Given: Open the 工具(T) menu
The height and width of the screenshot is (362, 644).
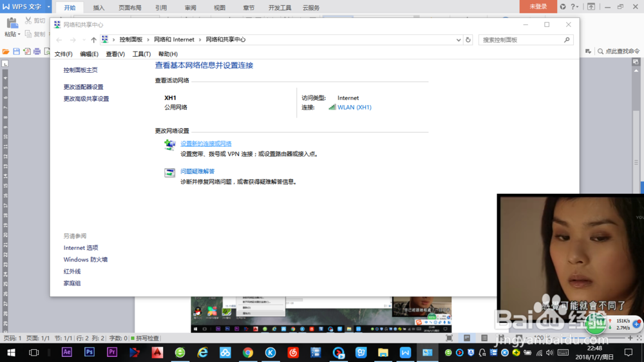Looking at the screenshot, I should pyautogui.click(x=141, y=54).
